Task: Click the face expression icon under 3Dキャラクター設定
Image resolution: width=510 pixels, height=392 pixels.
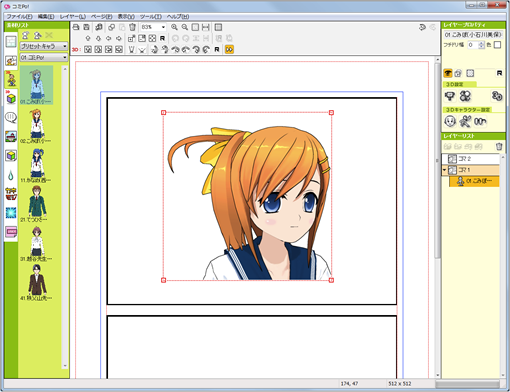Action: pyautogui.click(x=450, y=121)
